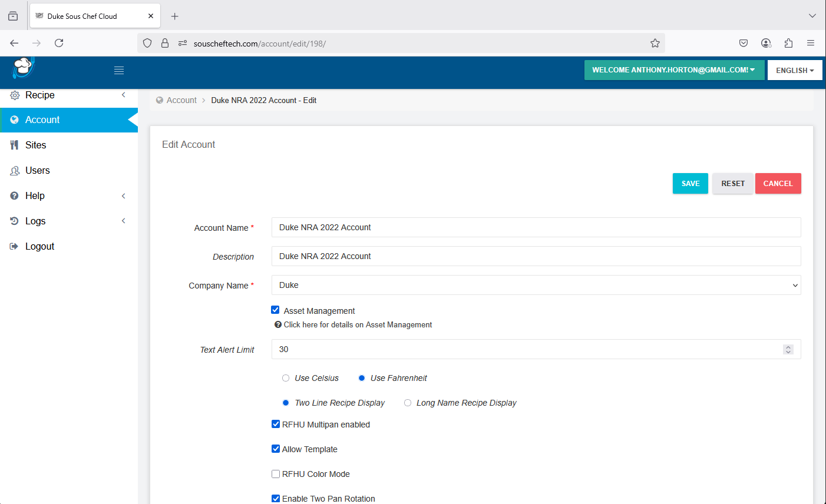Open Asset Management details link
Viewport: 826px width, 504px height.
click(x=358, y=324)
